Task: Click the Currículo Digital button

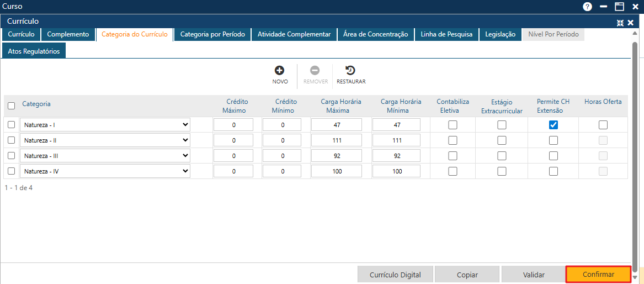Action: [x=395, y=275]
